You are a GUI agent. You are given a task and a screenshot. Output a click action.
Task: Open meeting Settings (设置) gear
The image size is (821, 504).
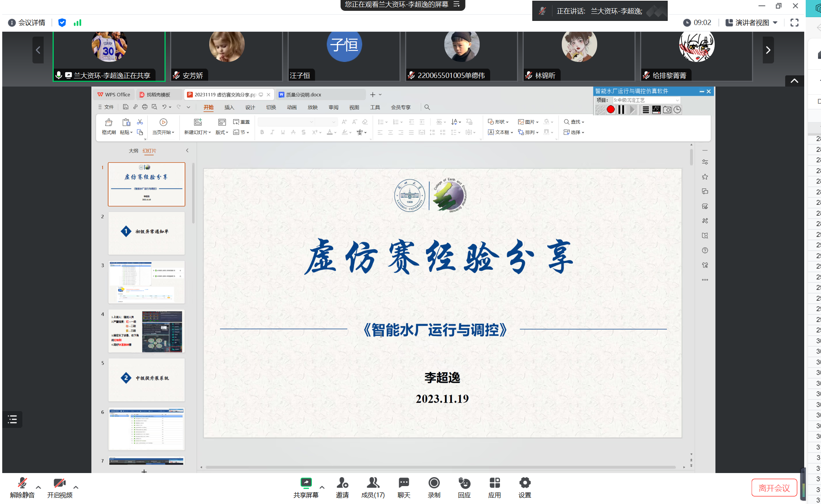[524, 483]
